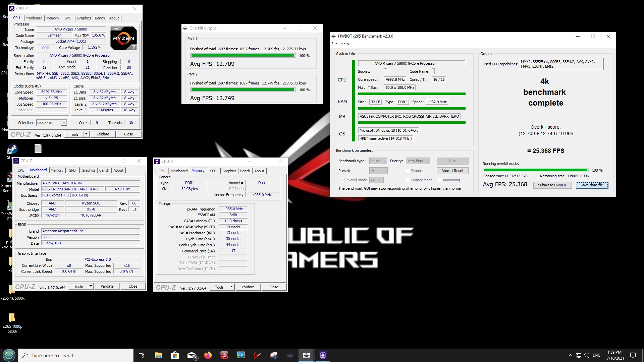
Task: Open the Overkill mode 2x dropdown
Action: click(376, 180)
